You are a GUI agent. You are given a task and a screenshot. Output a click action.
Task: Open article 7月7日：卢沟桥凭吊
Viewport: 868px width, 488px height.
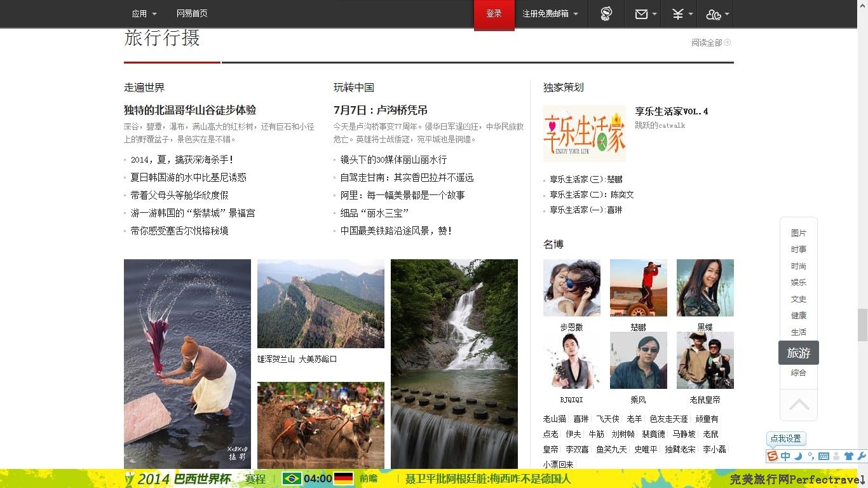[381, 110]
